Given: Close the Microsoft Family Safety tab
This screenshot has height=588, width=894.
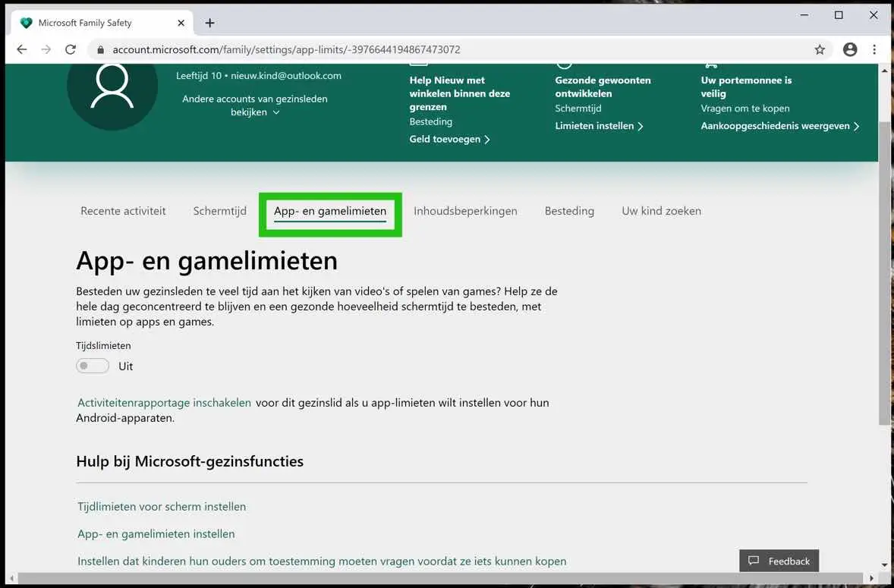Looking at the screenshot, I should 181,23.
